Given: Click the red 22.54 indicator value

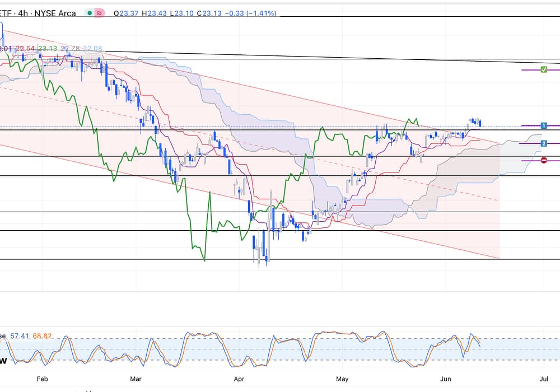Looking at the screenshot, I should (x=25, y=49).
